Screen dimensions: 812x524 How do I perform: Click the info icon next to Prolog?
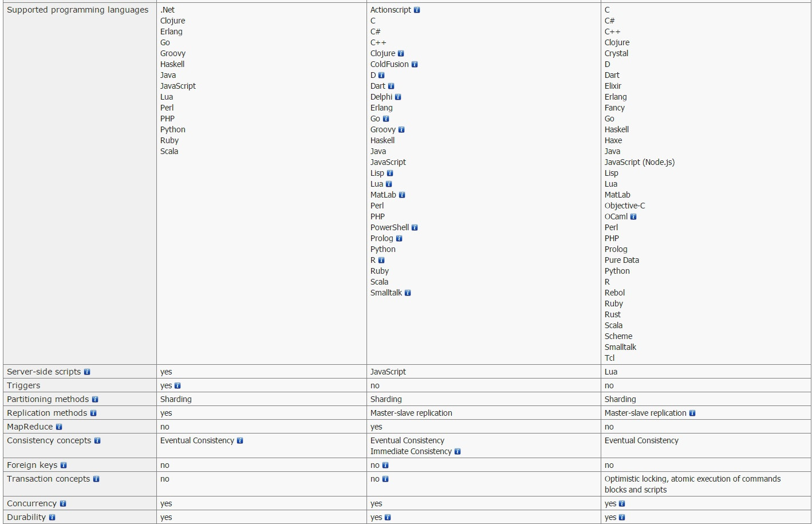coord(399,239)
